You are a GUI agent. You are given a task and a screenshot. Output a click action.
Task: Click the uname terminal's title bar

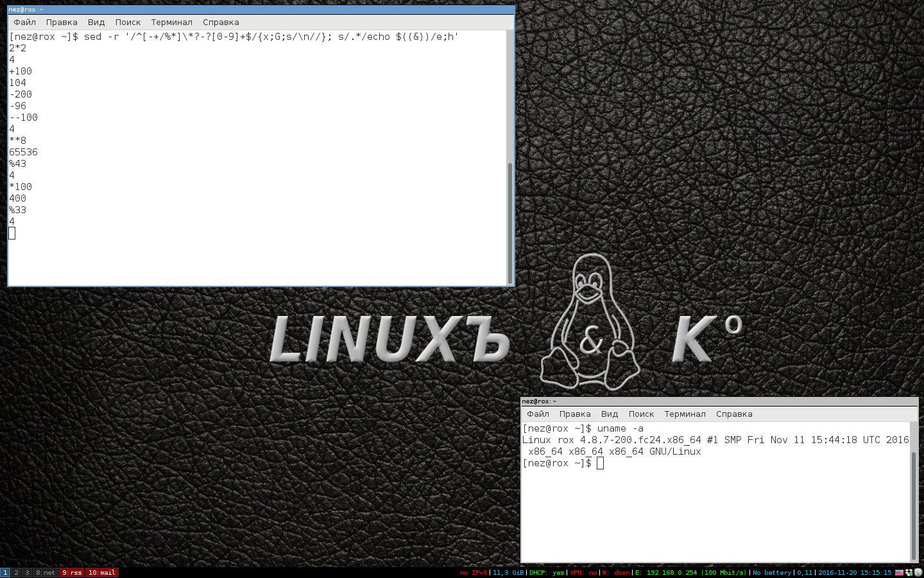(719, 401)
